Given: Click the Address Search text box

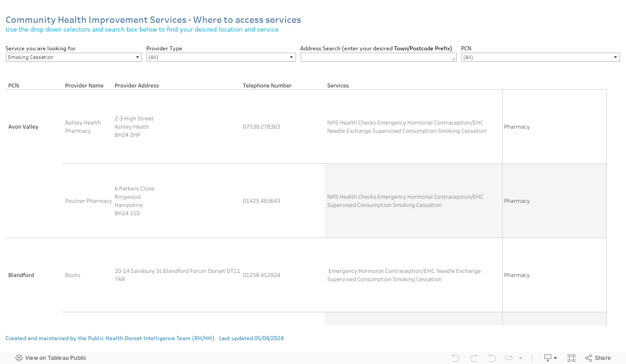Looking at the screenshot, I should [x=379, y=57].
